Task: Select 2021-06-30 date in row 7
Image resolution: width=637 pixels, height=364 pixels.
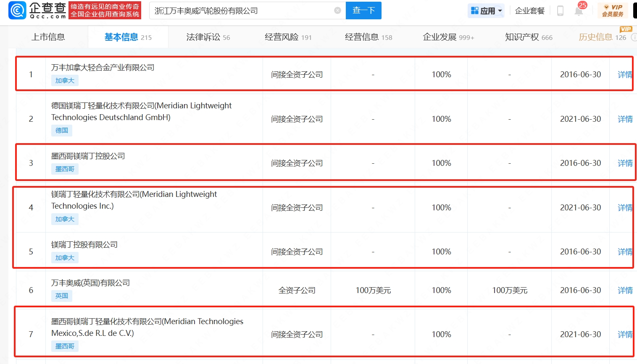Action: (x=581, y=335)
